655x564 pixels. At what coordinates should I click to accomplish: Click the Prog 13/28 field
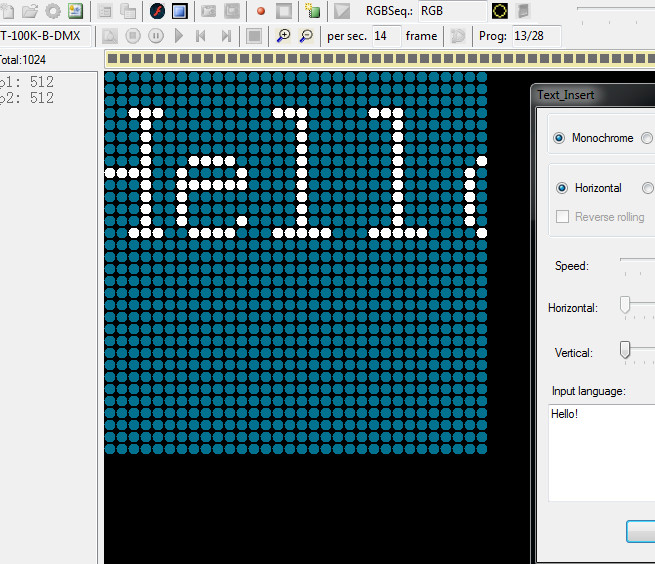click(536, 36)
